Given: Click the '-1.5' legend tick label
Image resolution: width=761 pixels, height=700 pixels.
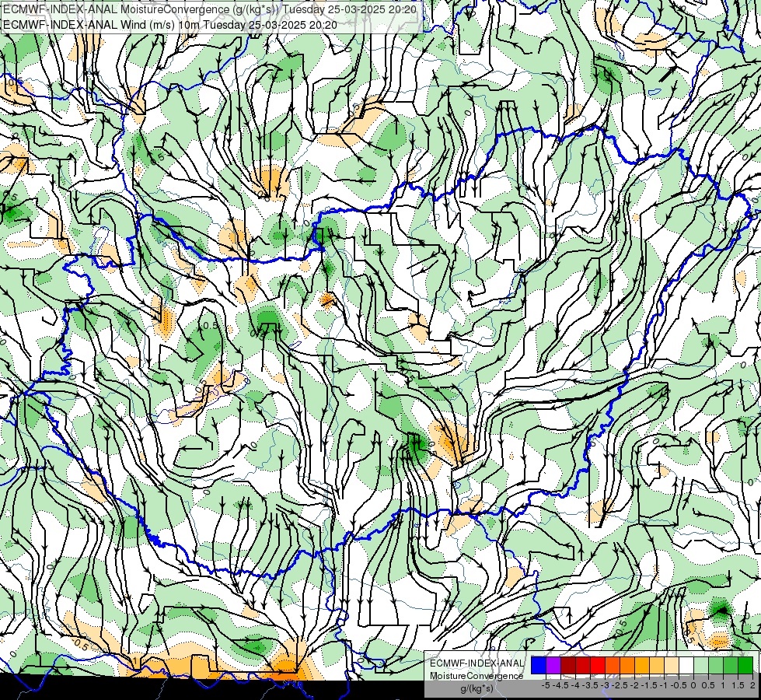Looking at the screenshot, I should [649, 685].
